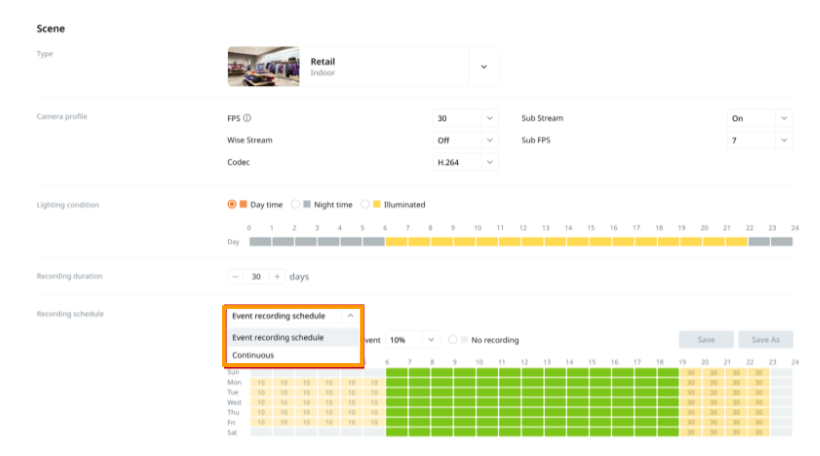Click the Retail scene thumbnail image

click(264, 66)
